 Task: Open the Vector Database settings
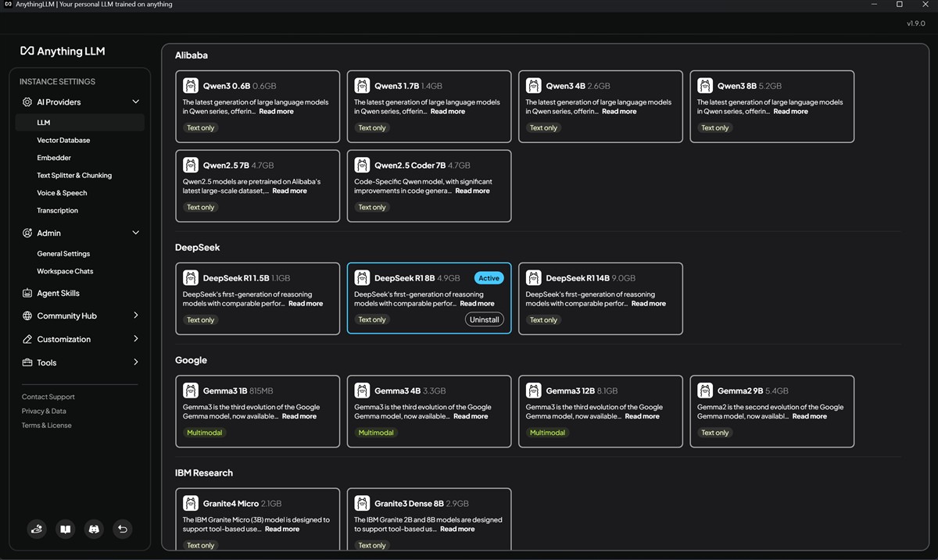(x=63, y=141)
